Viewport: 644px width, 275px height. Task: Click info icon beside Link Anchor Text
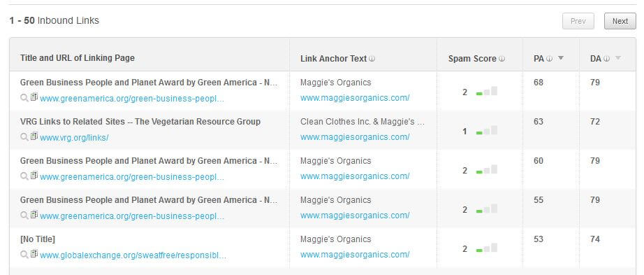(x=372, y=59)
